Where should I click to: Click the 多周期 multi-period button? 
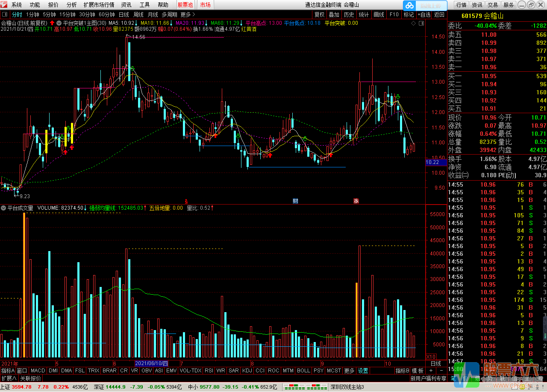169,15
